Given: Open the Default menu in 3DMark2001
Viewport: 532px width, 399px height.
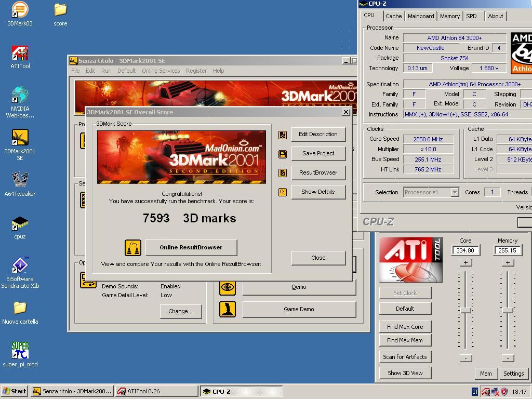Looking at the screenshot, I should 127,71.
